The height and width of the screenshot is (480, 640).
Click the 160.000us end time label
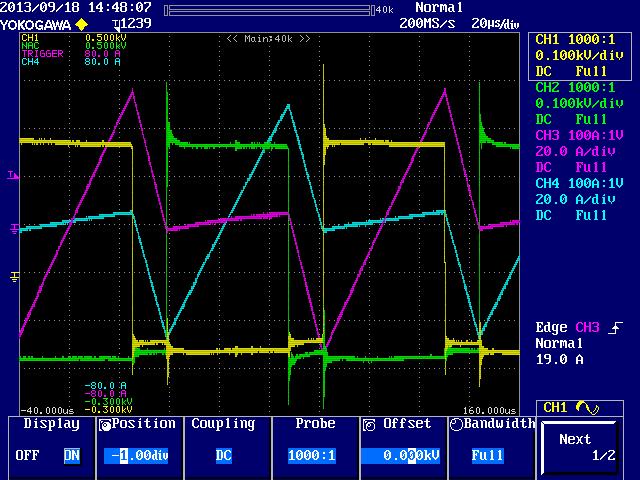489,410
